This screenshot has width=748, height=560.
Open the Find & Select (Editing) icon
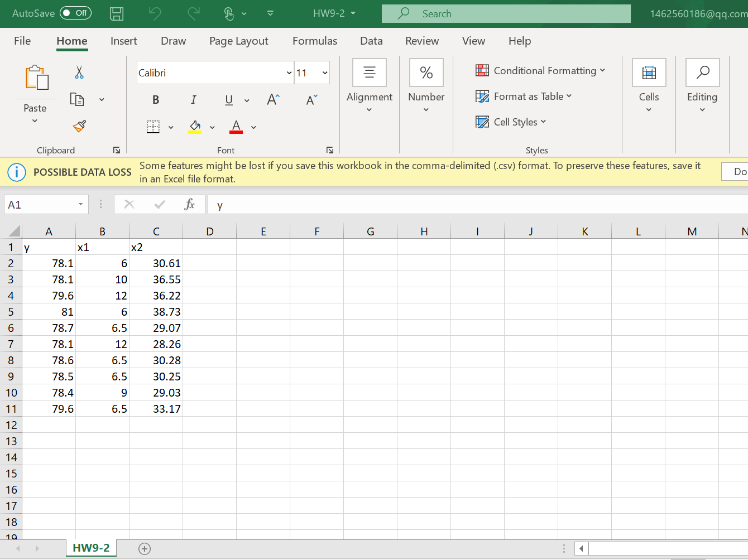tap(702, 73)
